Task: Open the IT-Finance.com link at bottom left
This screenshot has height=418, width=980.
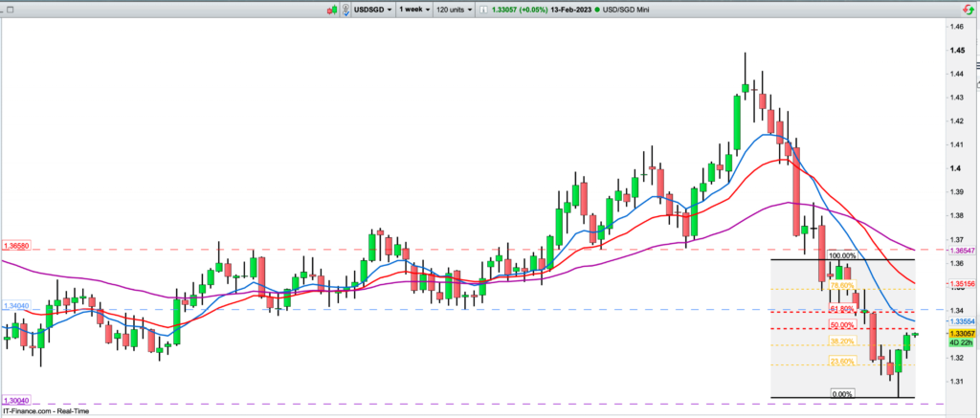Action: coord(37,410)
